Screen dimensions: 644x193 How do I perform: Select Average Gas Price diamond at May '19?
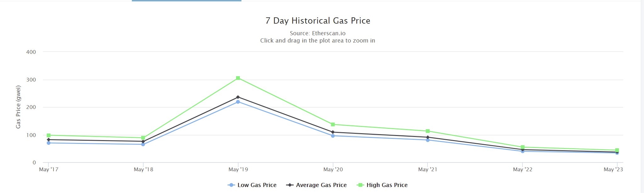tap(238, 97)
